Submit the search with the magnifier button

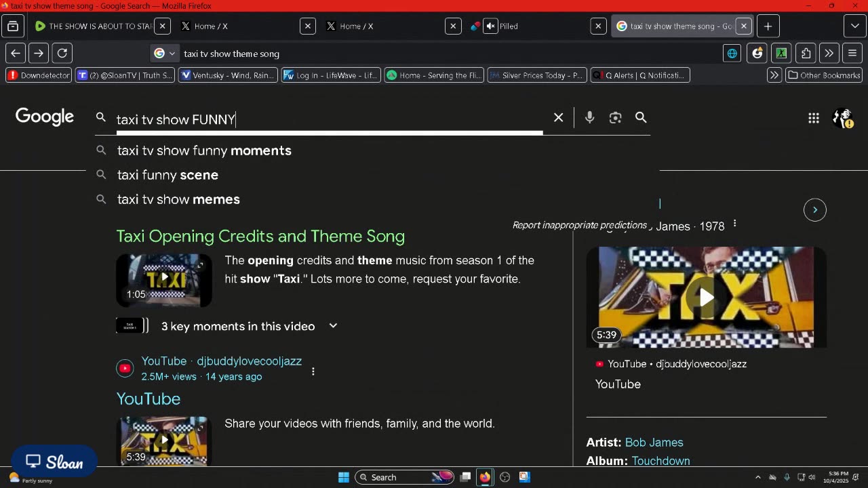pos(641,117)
